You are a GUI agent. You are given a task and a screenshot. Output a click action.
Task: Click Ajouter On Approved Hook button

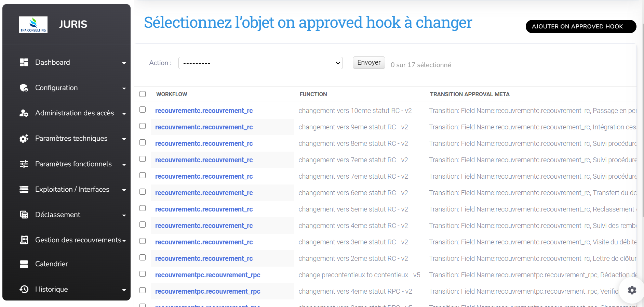(x=581, y=26)
